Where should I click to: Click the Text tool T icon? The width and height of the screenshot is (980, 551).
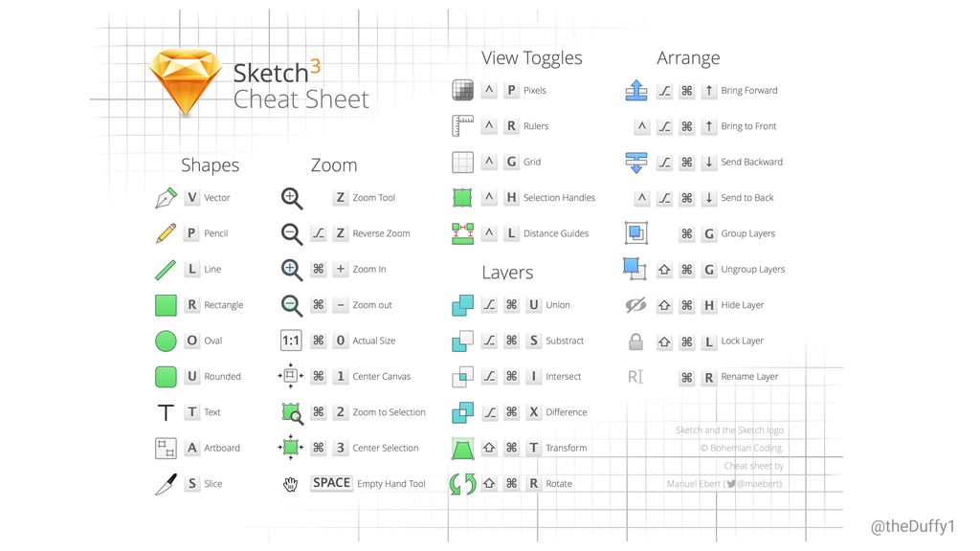tap(166, 412)
